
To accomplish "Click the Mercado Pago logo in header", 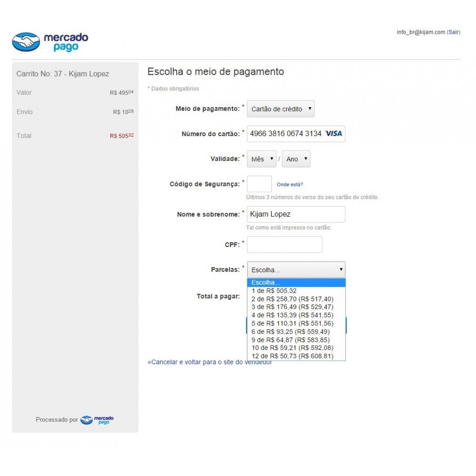I will point(50,42).
